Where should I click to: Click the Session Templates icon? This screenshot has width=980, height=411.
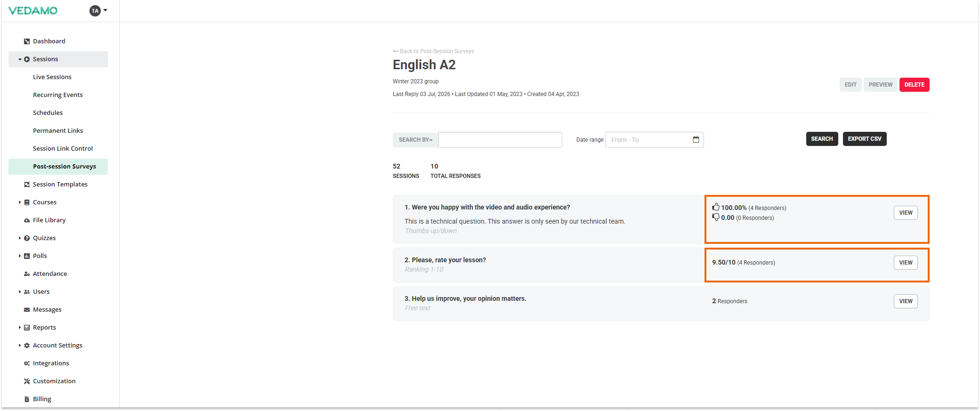pyautogui.click(x=27, y=185)
